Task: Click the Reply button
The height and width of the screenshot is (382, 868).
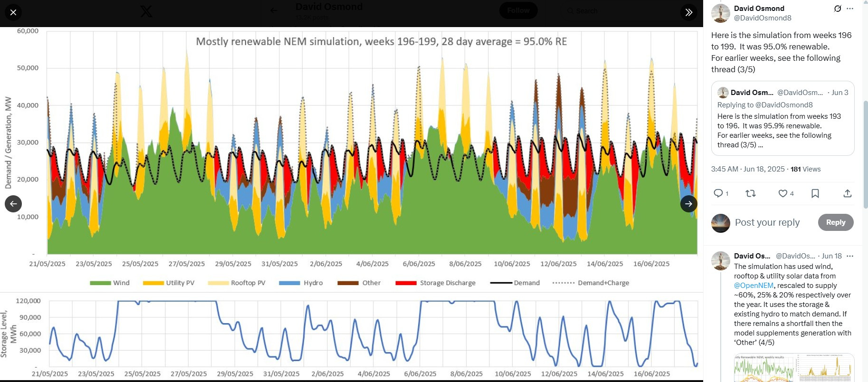Action: tap(836, 222)
